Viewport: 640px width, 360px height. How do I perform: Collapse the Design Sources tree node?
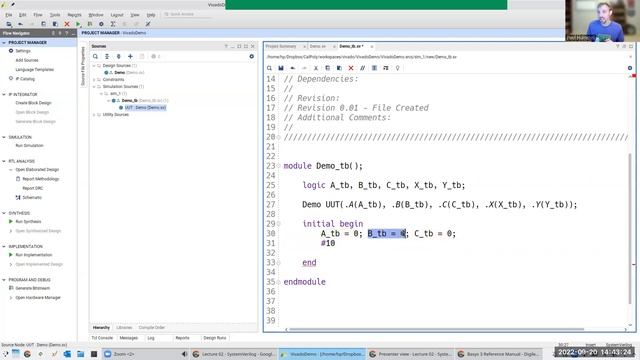coord(94,66)
